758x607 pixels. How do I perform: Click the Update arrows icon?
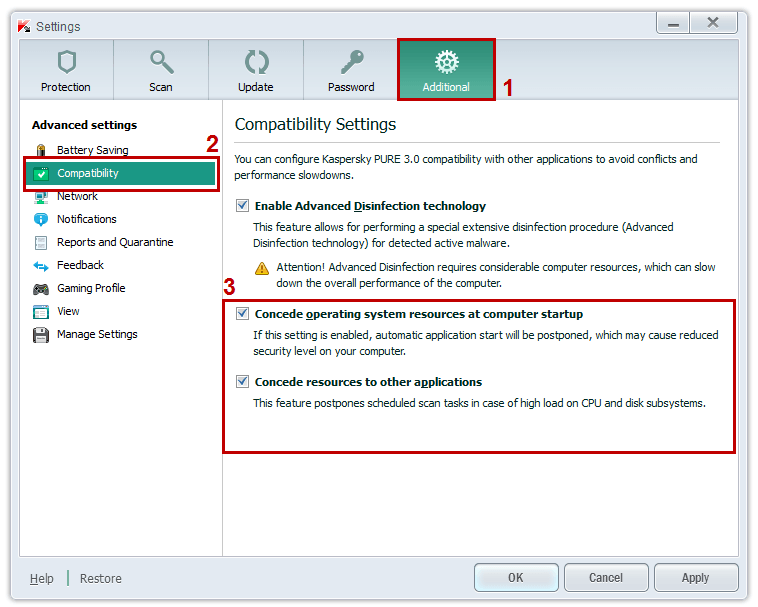click(256, 62)
